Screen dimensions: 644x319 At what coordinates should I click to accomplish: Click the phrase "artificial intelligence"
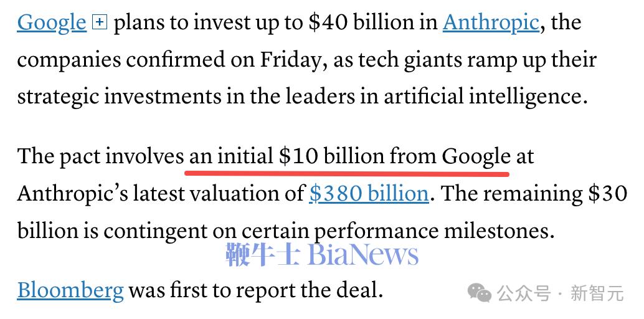(x=485, y=97)
